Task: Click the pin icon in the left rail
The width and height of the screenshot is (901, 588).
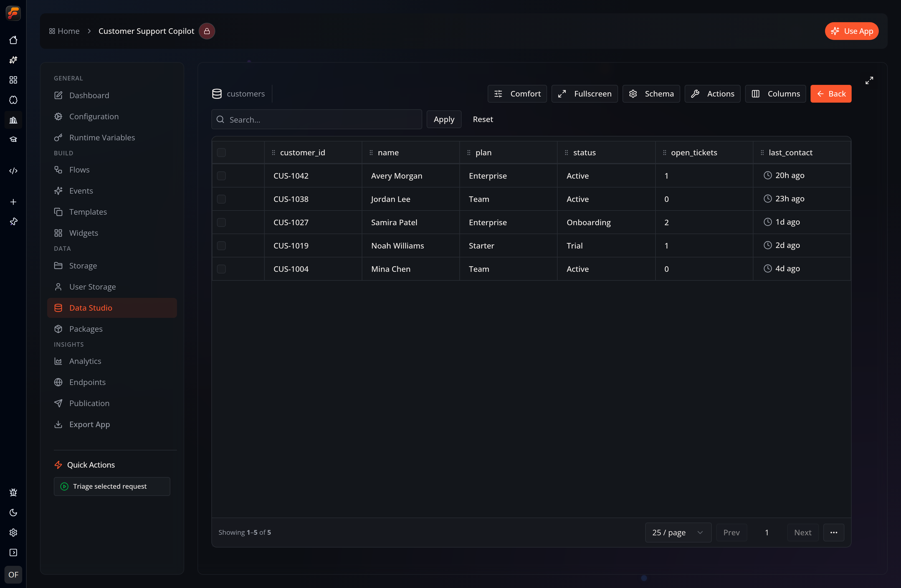Action: (13, 222)
